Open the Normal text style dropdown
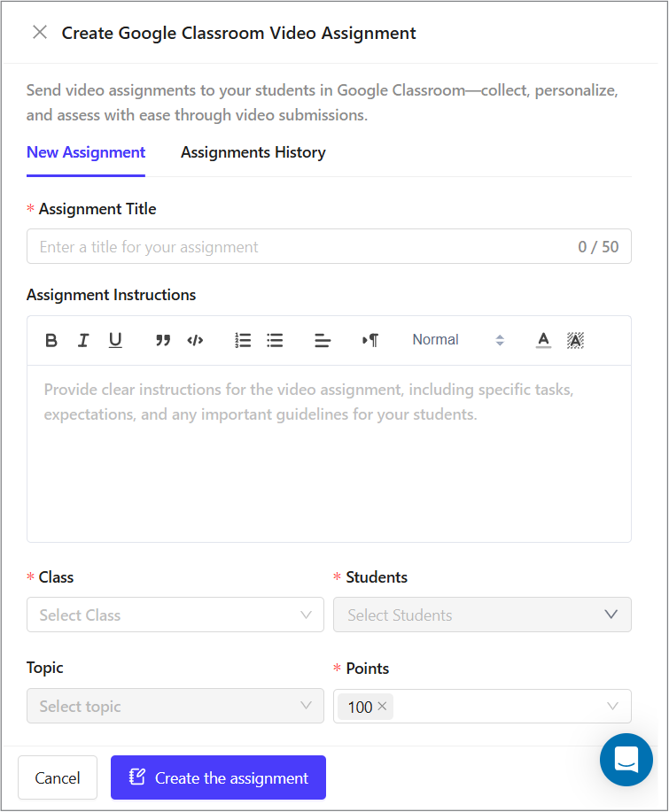 click(456, 340)
